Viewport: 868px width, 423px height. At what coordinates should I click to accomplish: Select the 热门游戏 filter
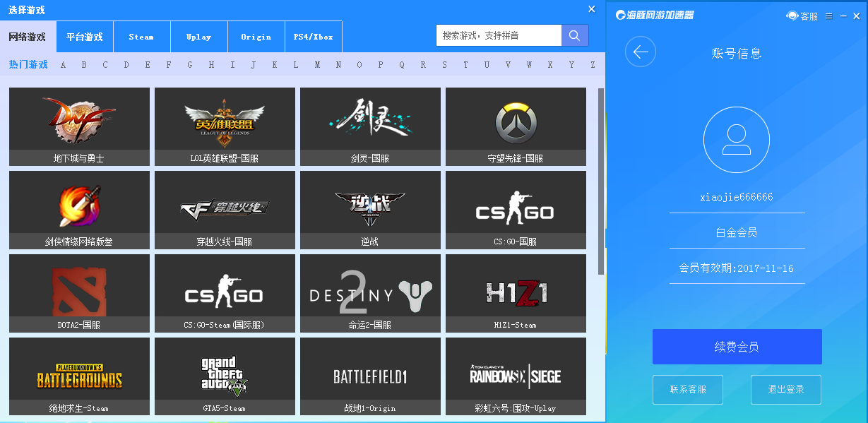pos(27,64)
